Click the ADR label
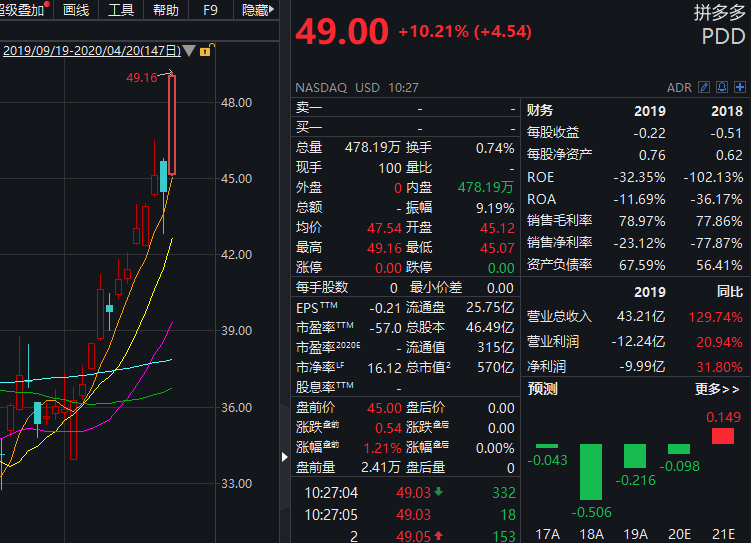The image size is (751, 543). coord(679,88)
